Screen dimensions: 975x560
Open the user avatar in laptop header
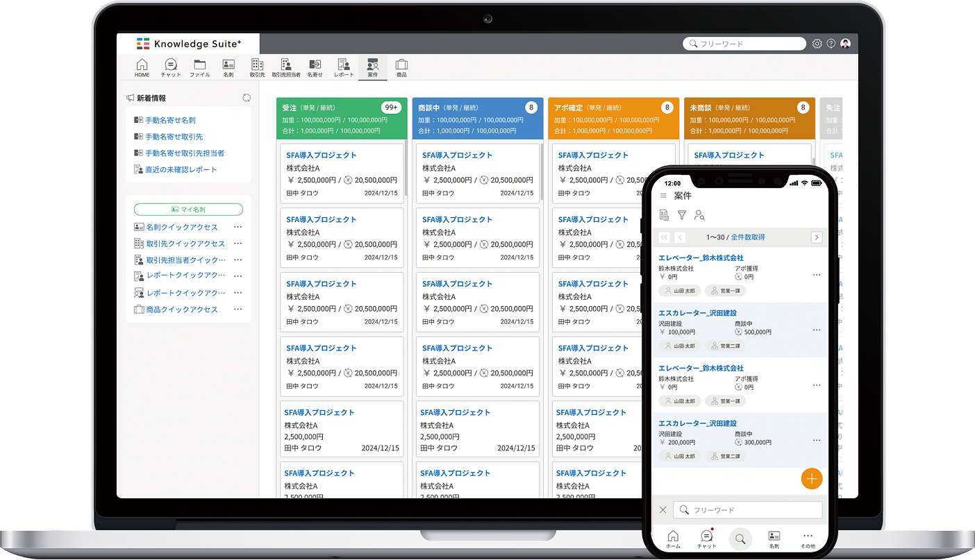pos(845,44)
